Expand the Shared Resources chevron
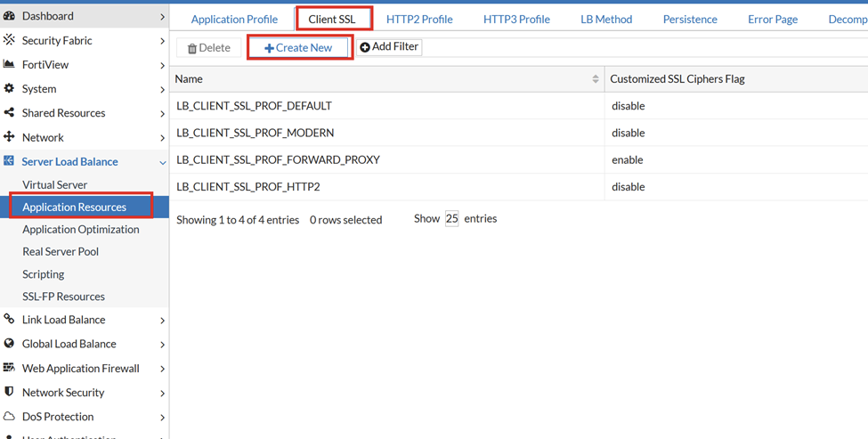This screenshot has height=439, width=868. coord(162,113)
